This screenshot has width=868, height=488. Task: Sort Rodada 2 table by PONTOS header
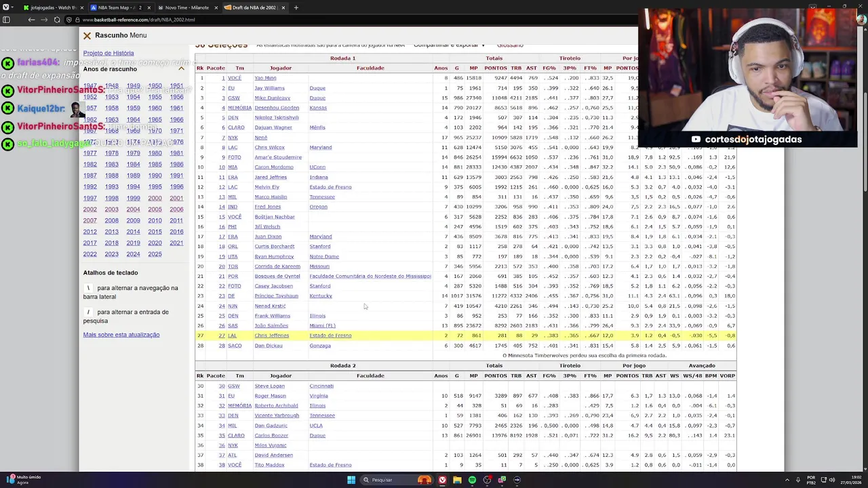tap(496, 375)
